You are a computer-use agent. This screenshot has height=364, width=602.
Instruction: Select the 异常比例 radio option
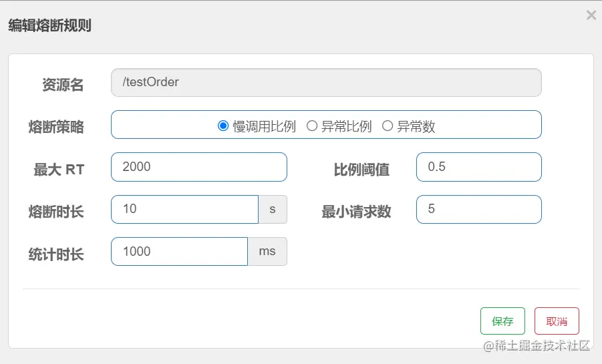[x=312, y=126]
